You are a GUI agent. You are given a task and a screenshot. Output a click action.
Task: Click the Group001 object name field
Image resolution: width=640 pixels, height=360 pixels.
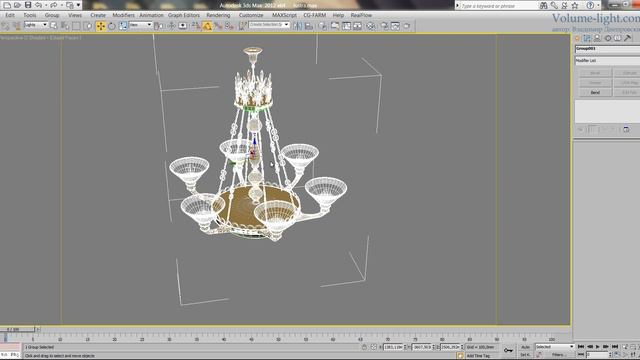[x=607, y=49]
